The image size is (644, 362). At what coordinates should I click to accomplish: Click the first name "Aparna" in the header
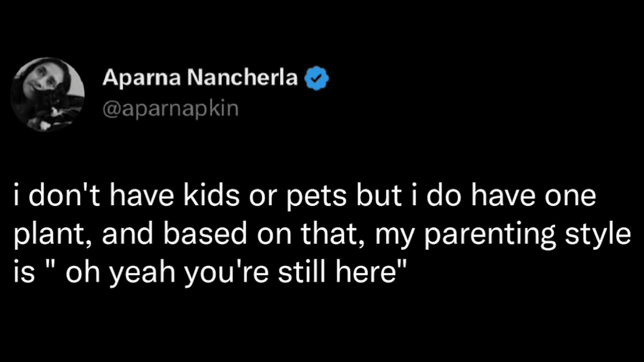point(141,78)
